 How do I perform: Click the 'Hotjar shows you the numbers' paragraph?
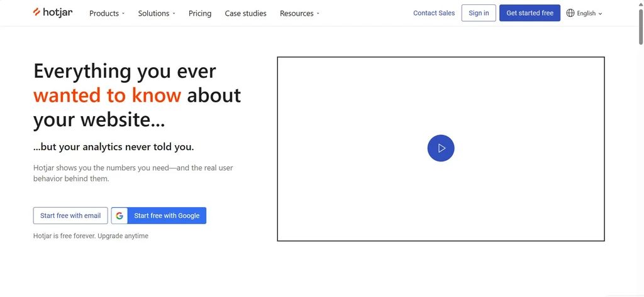[133, 173]
